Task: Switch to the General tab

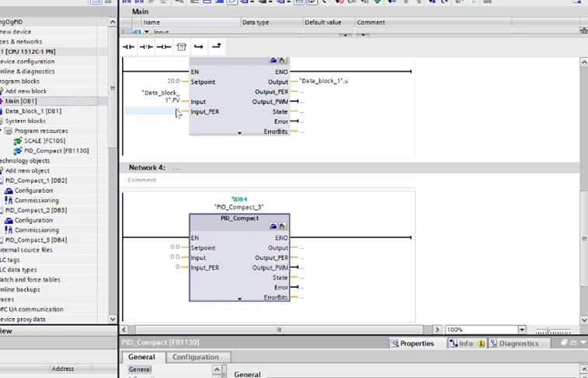Action: click(x=141, y=357)
